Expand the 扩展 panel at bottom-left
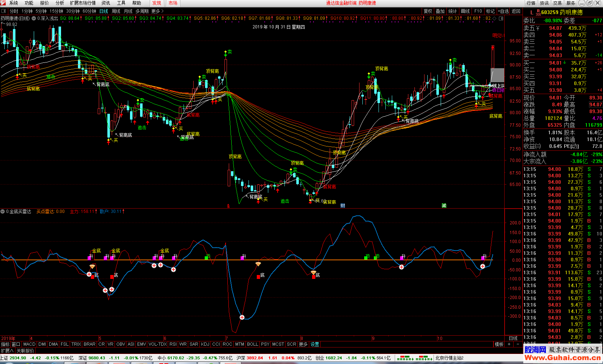The width and height of the screenshot is (603, 364). coord(7,351)
